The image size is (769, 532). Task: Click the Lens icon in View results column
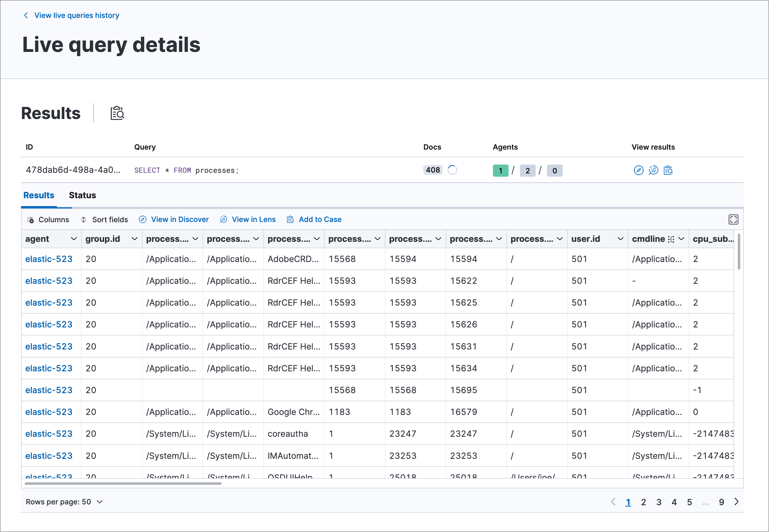(653, 170)
